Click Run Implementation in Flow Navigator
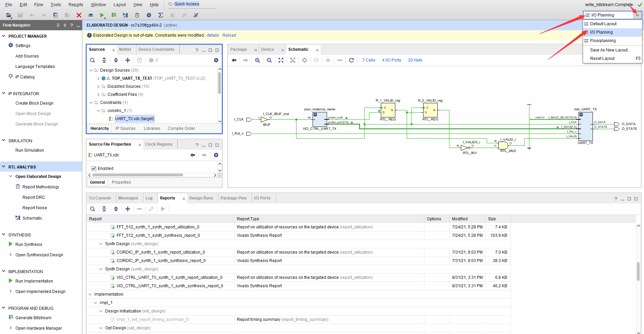 (34, 281)
